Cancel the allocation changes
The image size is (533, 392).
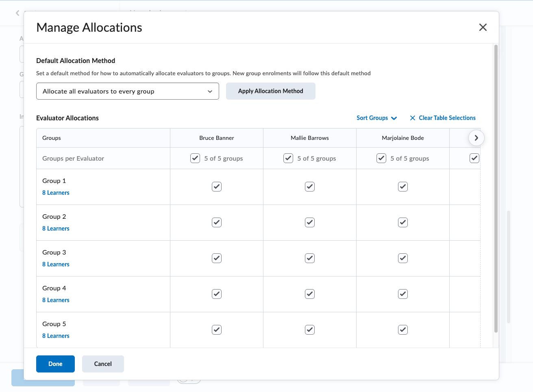click(103, 364)
